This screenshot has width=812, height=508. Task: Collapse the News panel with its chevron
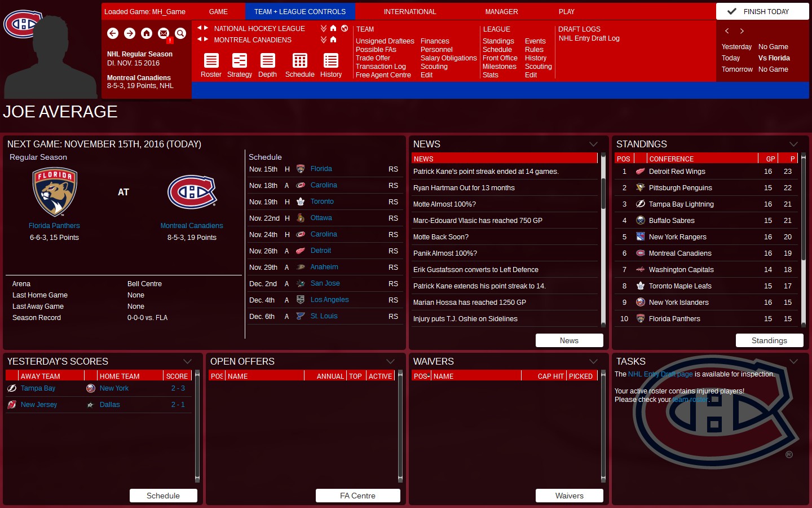point(594,144)
